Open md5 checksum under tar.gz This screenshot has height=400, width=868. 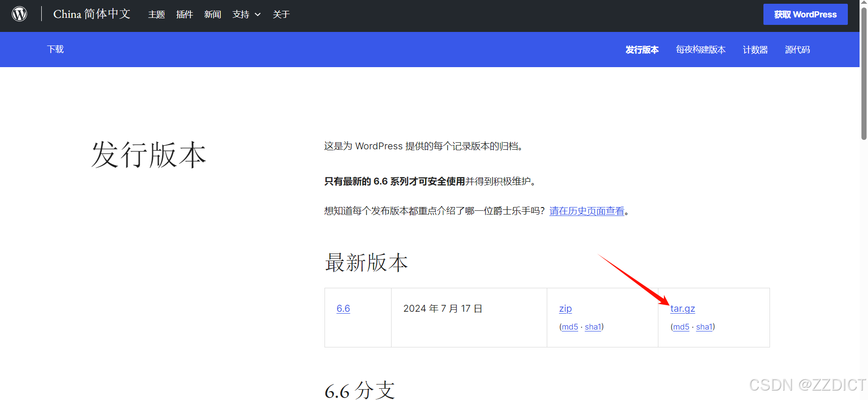pos(681,327)
